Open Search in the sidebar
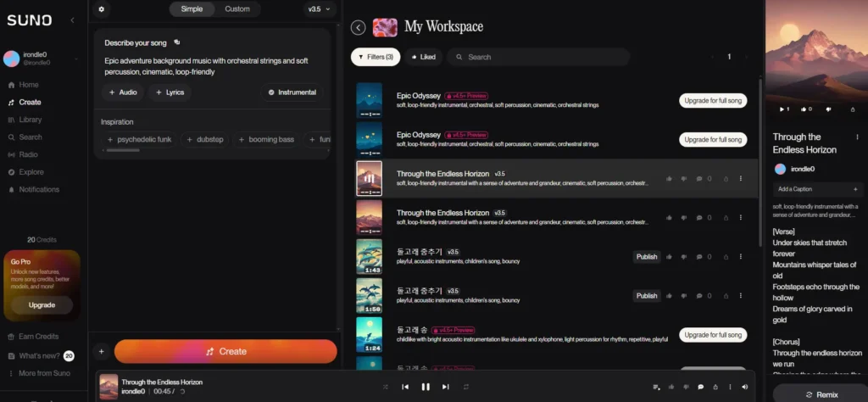Image resolution: width=868 pixels, height=402 pixels. click(x=25, y=137)
